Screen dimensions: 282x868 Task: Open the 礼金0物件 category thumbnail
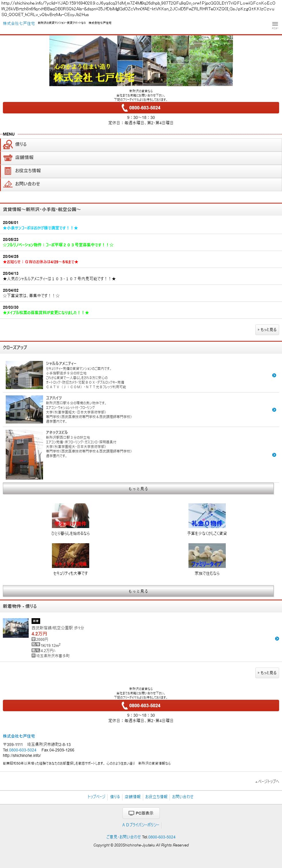point(207,515)
